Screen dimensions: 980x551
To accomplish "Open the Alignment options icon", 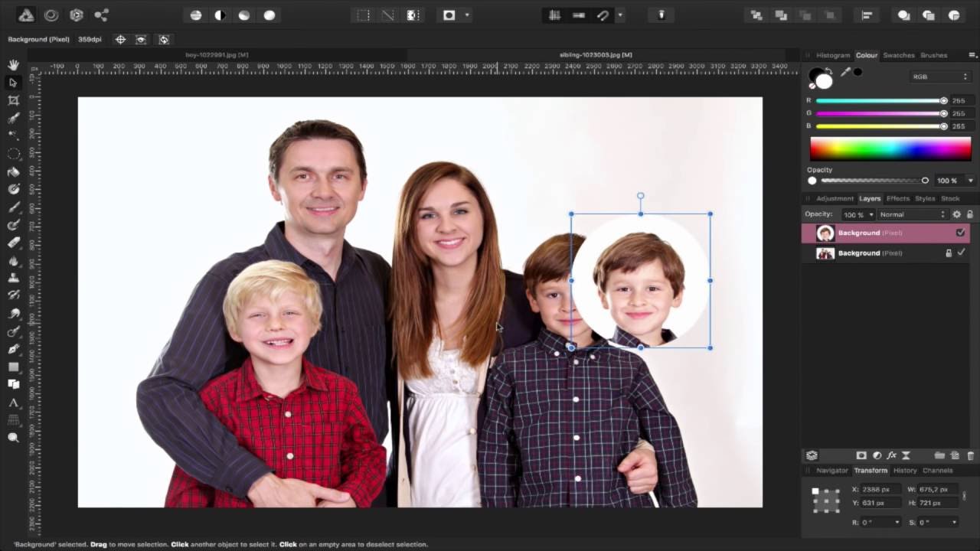I will coord(867,15).
